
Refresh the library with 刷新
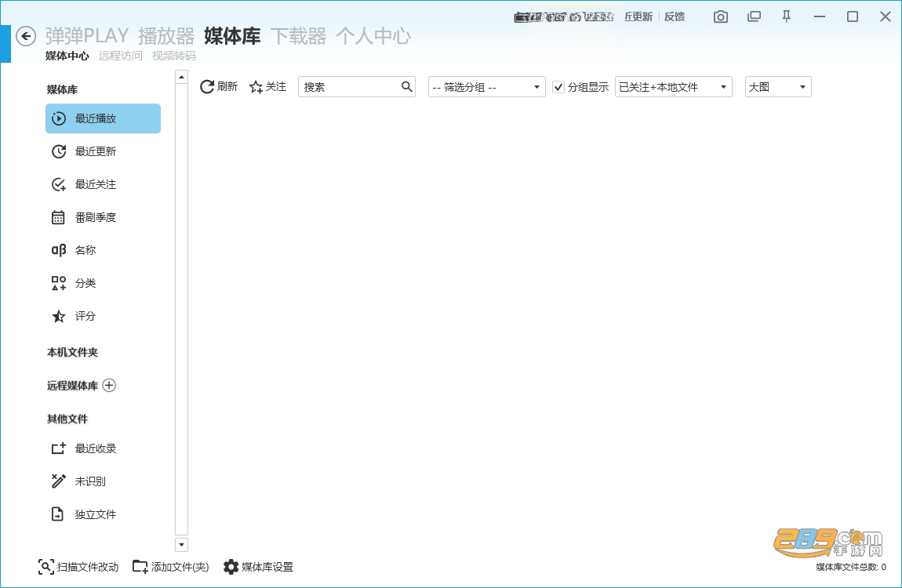point(219,87)
